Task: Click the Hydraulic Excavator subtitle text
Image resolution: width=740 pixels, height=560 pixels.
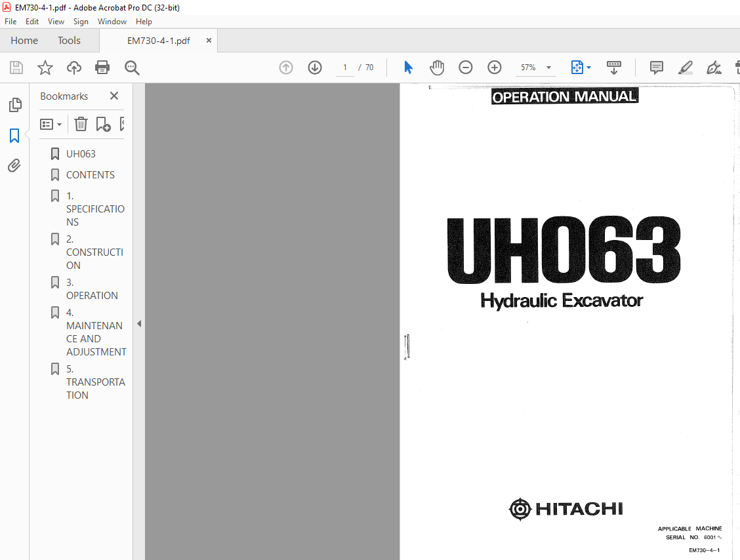Action: pyautogui.click(x=562, y=300)
